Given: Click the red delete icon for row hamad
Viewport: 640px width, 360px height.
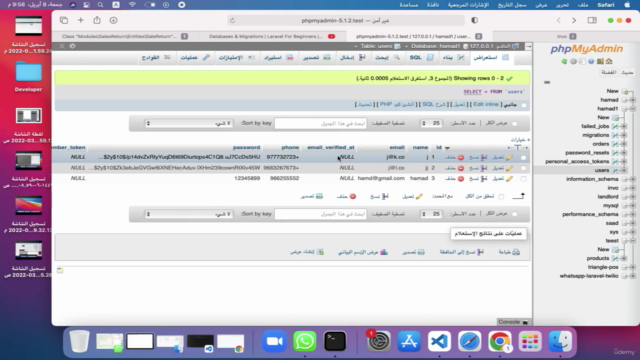Looking at the screenshot, I should pos(460,178).
